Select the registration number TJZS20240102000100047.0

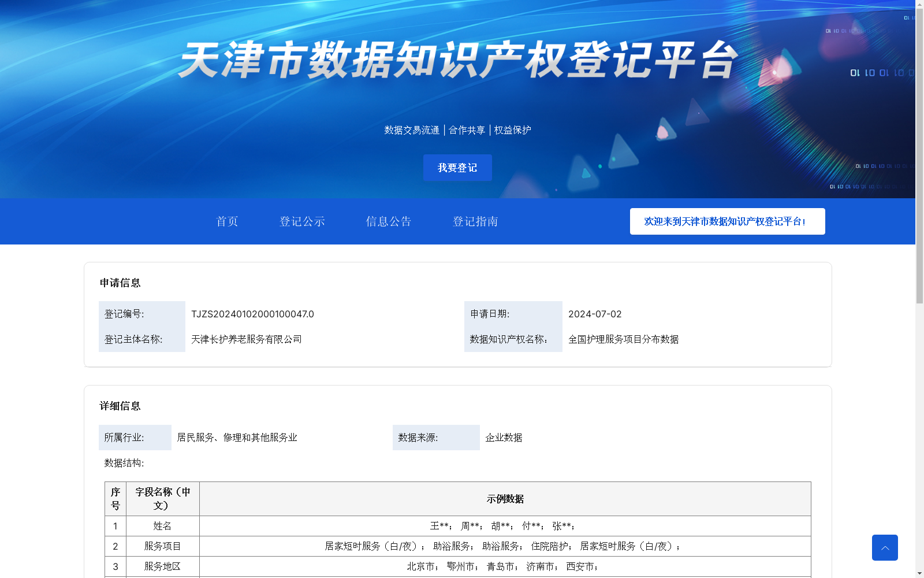[252, 314]
